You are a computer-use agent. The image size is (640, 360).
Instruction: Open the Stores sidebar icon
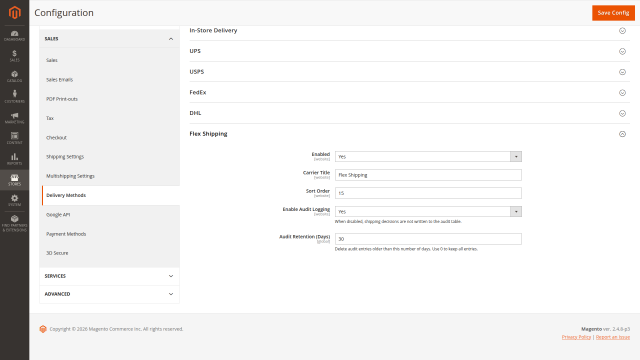[15, 180]
